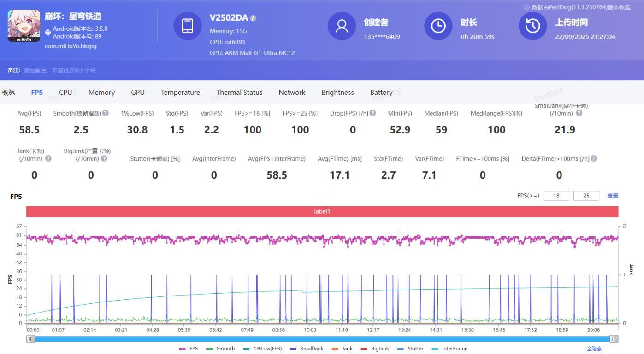Toggle the Stutter legend series

point(410,349)
